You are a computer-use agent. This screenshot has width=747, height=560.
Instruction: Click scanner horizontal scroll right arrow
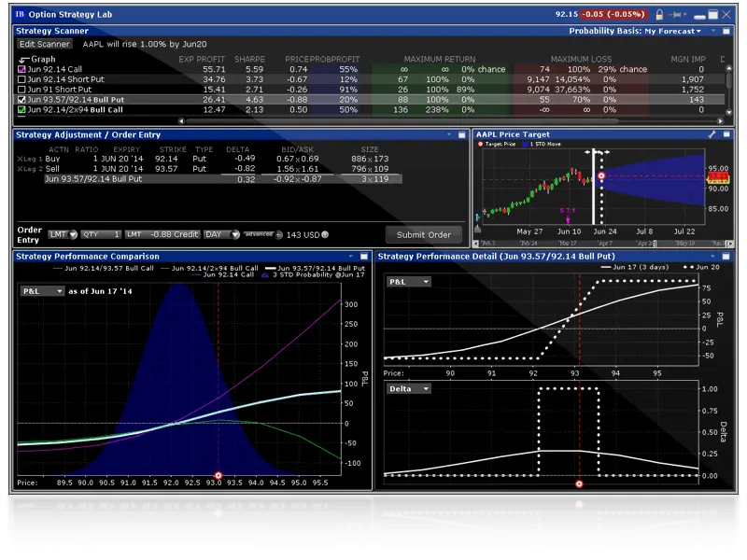click(720, 121)
